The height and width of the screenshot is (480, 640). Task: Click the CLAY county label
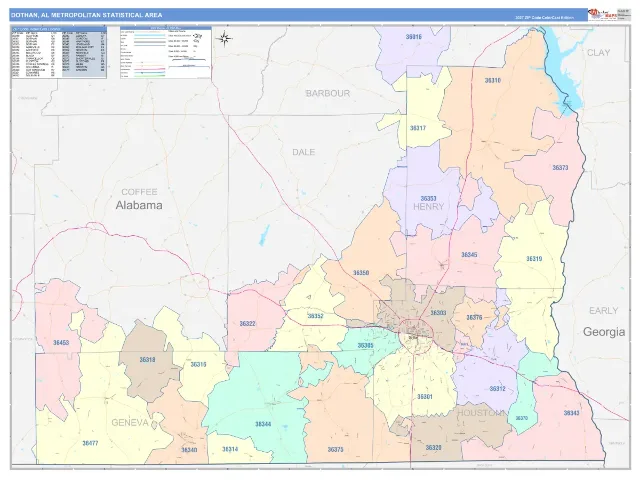pyautogui.click(x=598, y=53)
